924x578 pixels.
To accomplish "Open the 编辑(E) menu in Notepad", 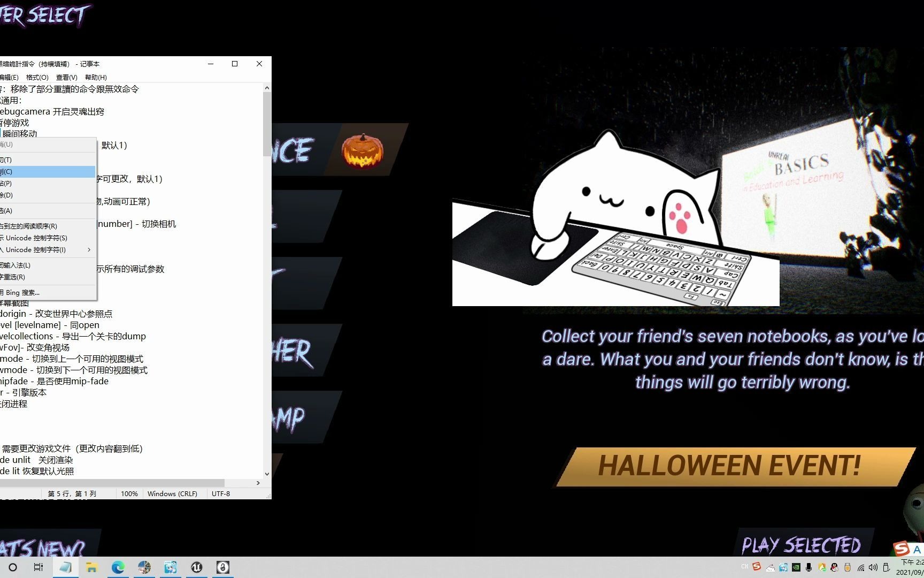I will coord(9,77).
